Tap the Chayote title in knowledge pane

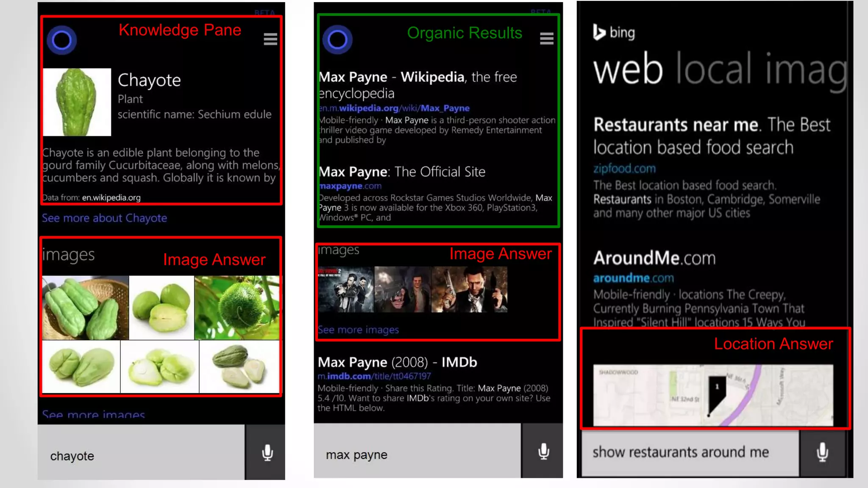click(149, 80)
